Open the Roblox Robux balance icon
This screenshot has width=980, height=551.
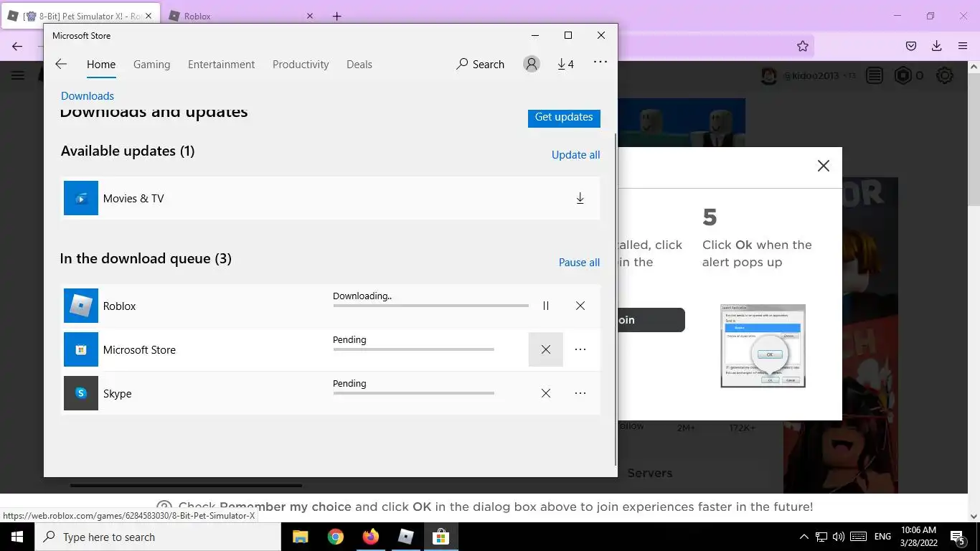coord(902,75)
